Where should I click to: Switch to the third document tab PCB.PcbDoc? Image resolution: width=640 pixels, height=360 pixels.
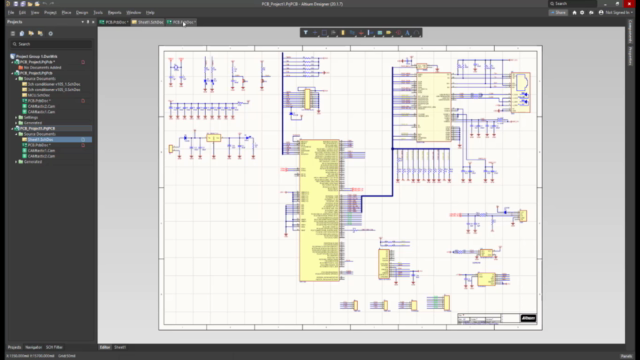click(x=182, y=22)
